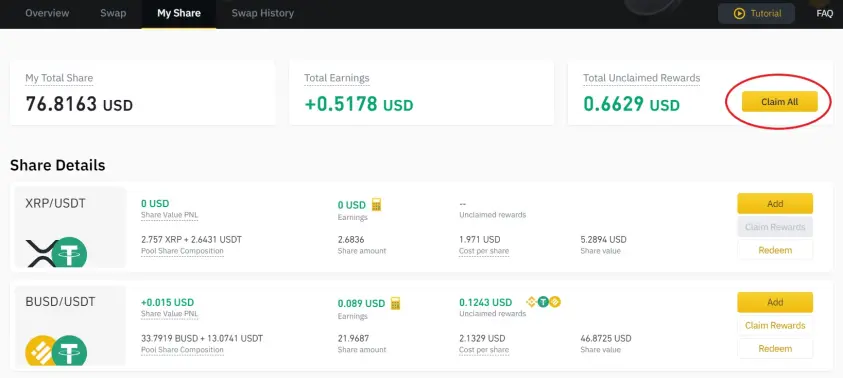Click the Tutorial play icon

(740, 13)
